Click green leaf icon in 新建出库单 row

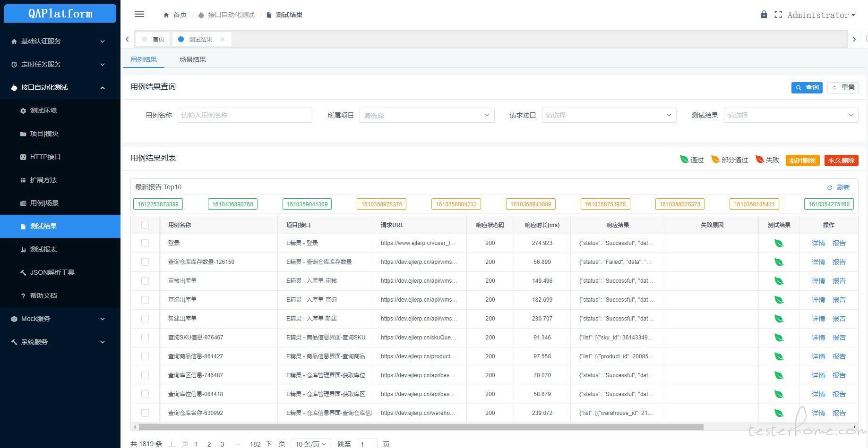tap(779, 319)
